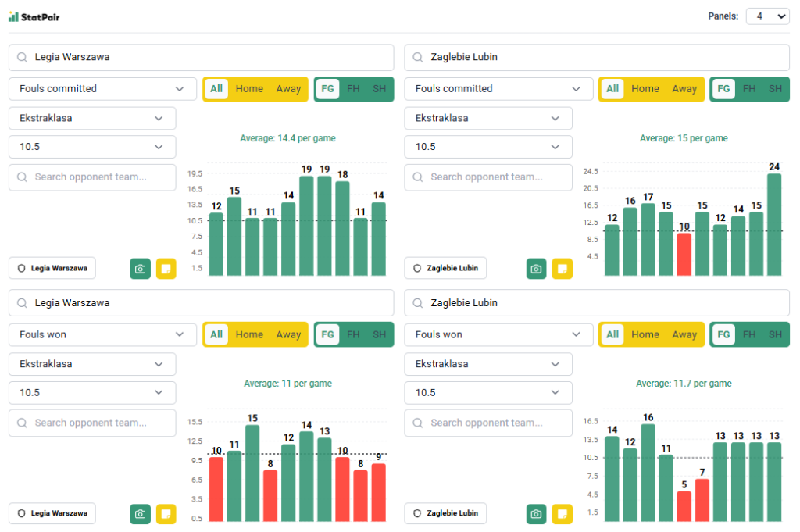Click the yellow note icon in Legia Fouls won panel

[166, 514]
